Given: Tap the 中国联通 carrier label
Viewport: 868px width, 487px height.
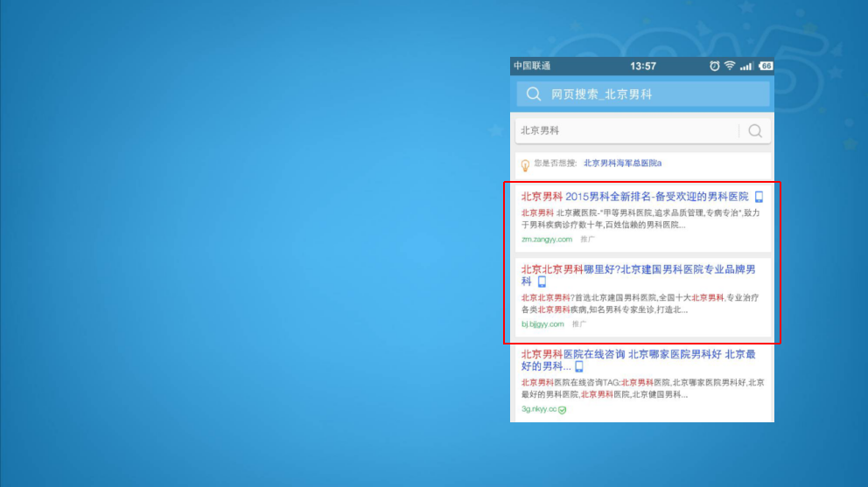Looking at the screenshot, I should (x=532, y=66).
